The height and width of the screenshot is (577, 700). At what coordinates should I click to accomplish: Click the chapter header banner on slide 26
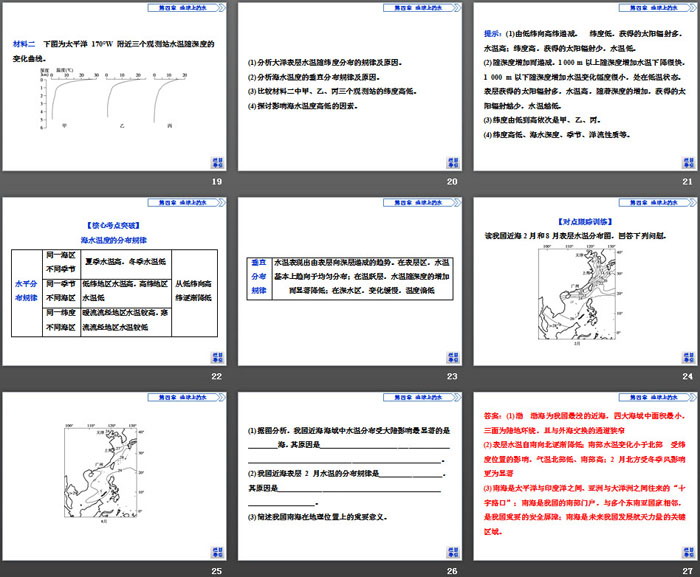coord(409,396)
